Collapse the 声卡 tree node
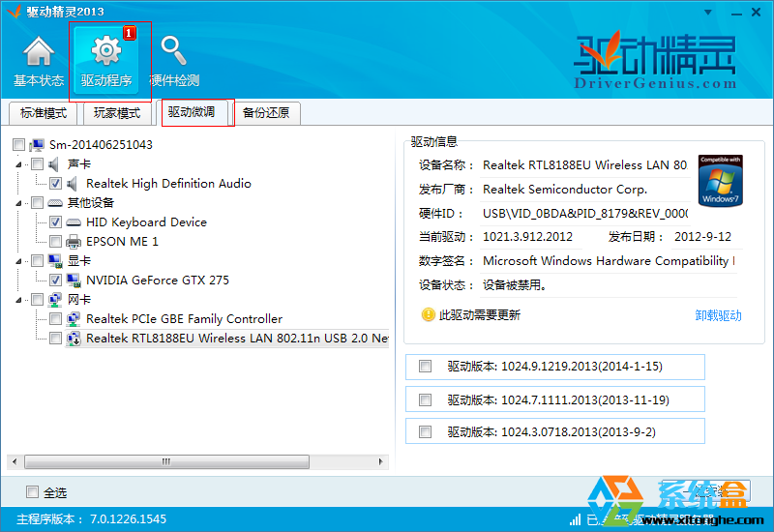Viewport: 774px width, 532px height. point(18,164)
